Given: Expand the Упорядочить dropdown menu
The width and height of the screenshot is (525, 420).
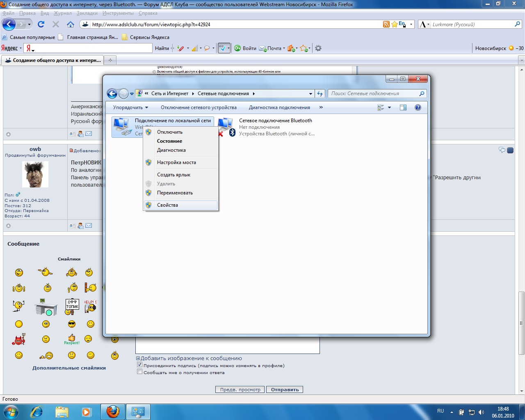Looking at the screenshot, I should (x=130, y=107).
